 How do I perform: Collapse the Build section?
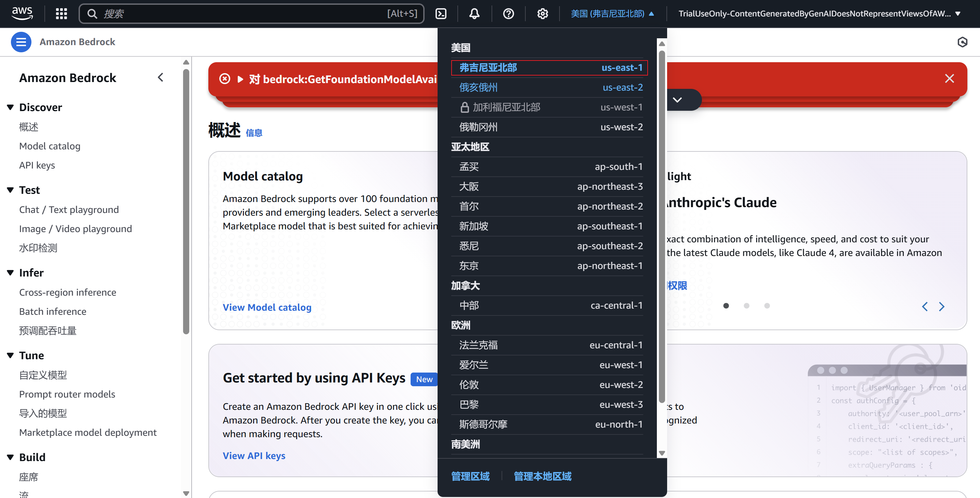tap(10, 457)
